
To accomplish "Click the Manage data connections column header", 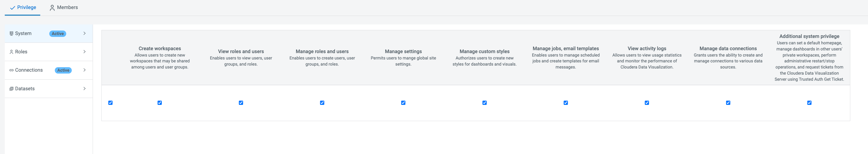I will point(728,49).
